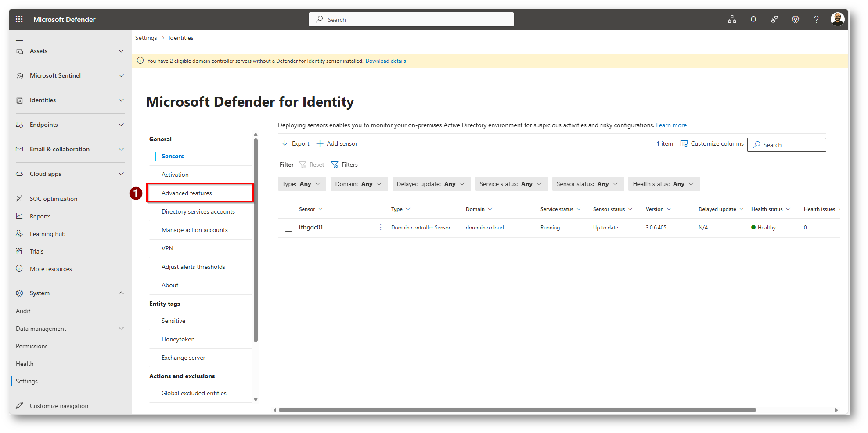868x433 pixels.
Task: Click the three-dot menu for itbgdc01
Action: (381, 227)
